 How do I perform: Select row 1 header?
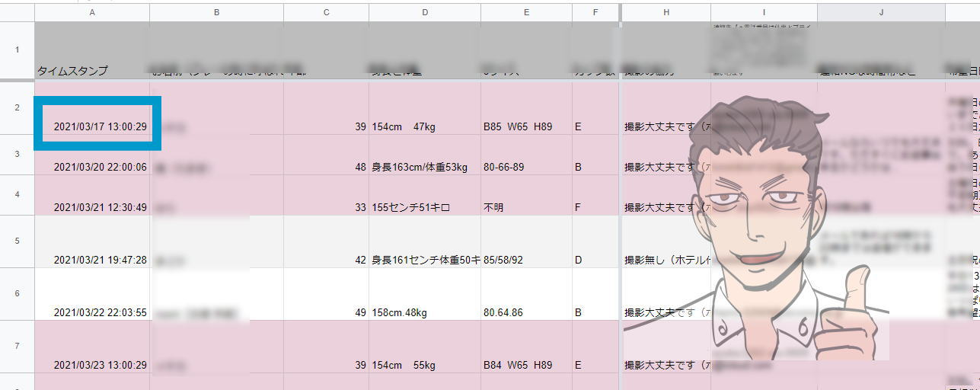[x=17, y=50]
